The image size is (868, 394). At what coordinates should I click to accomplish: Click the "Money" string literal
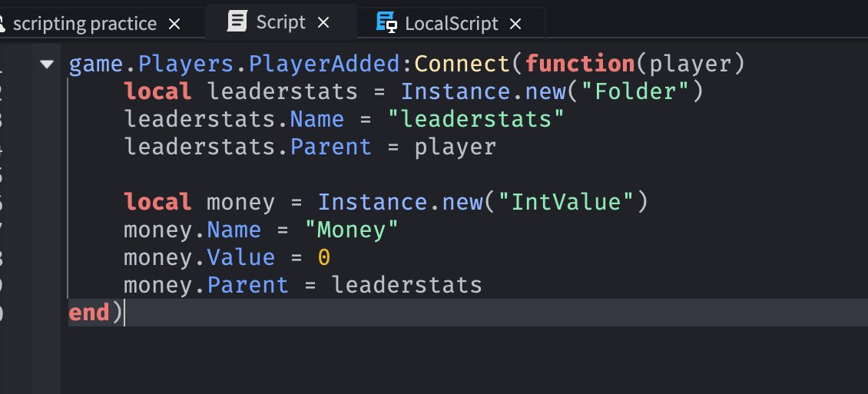pyautogui.click(x=352, y=230)
